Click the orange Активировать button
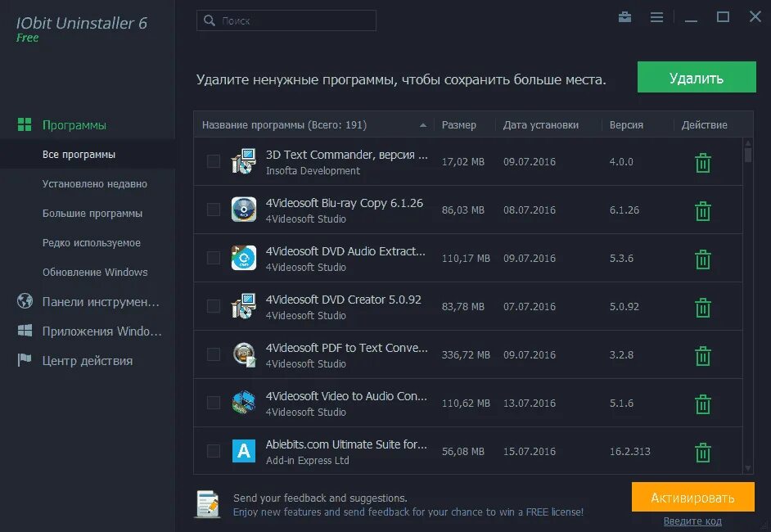The image size is (771, 532). (692, 497)
